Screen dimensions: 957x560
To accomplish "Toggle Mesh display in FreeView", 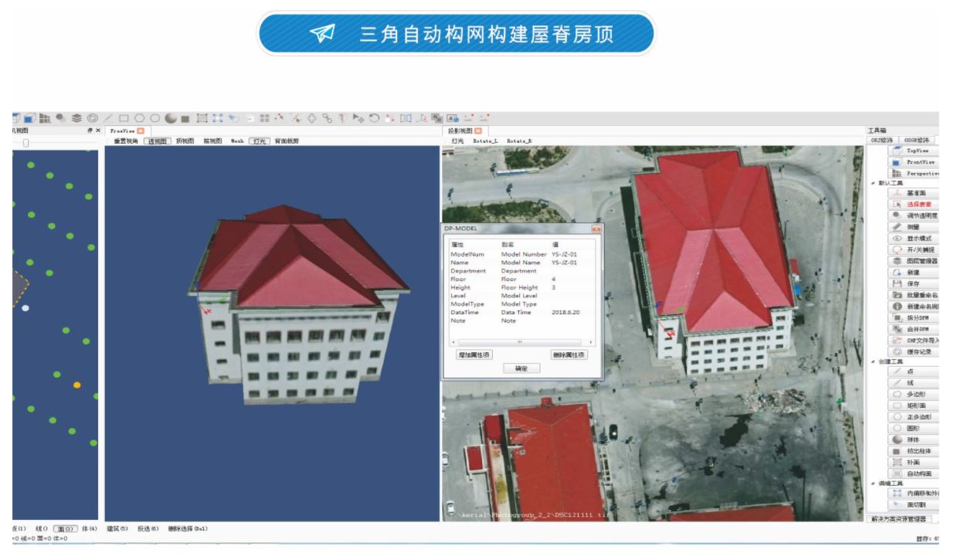I will pos(237,141).
